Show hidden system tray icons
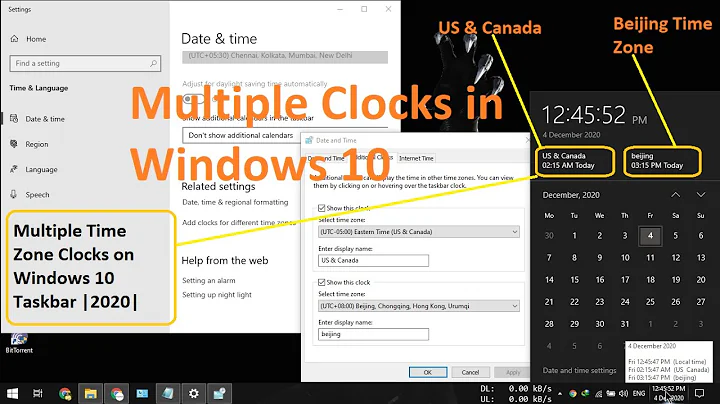The height and width of the screenshot is (404, 720). [560, 393]
